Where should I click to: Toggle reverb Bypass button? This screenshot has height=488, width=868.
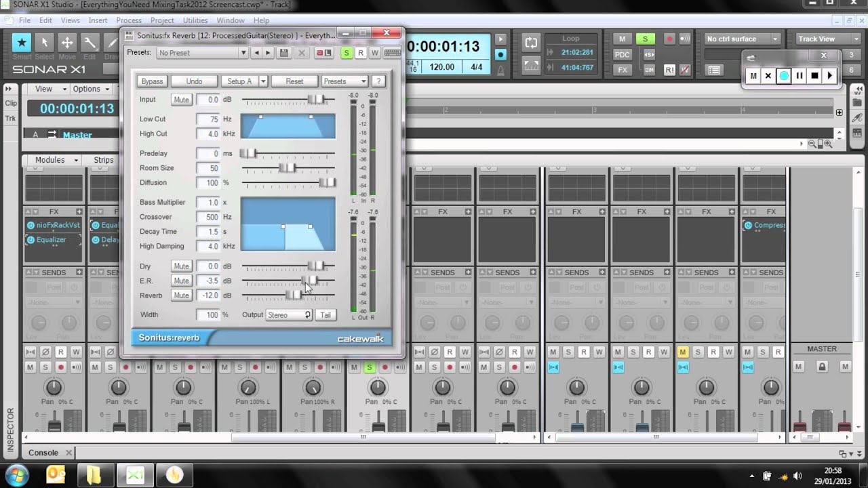(x=152, y=81)
